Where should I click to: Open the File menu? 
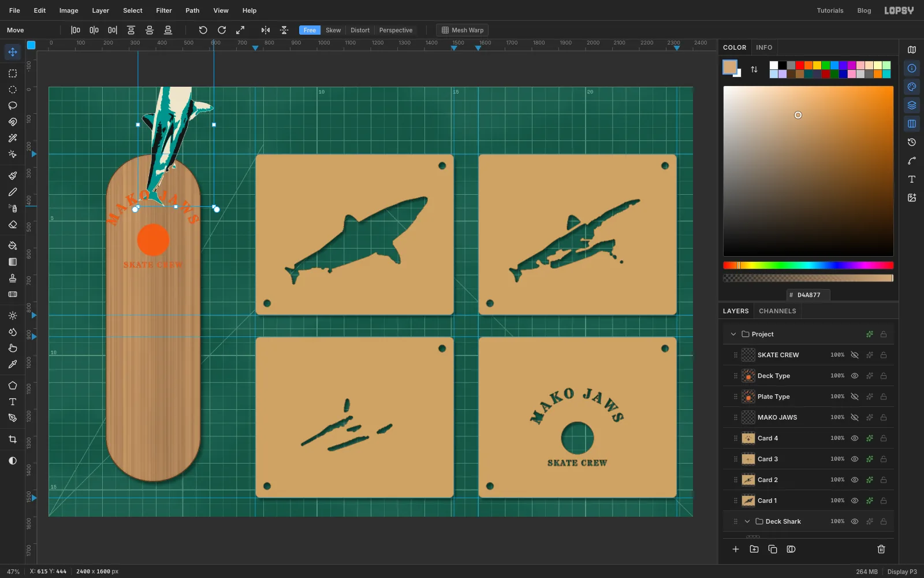(14, 10)
